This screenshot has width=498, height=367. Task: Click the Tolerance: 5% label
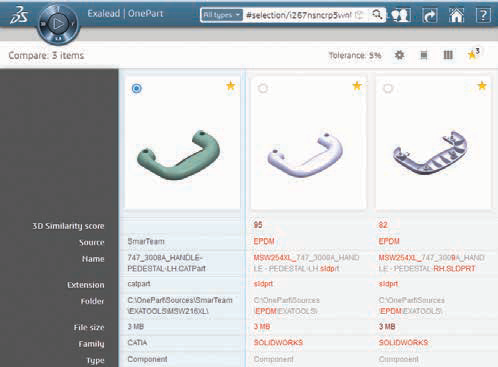pos(355,55)
